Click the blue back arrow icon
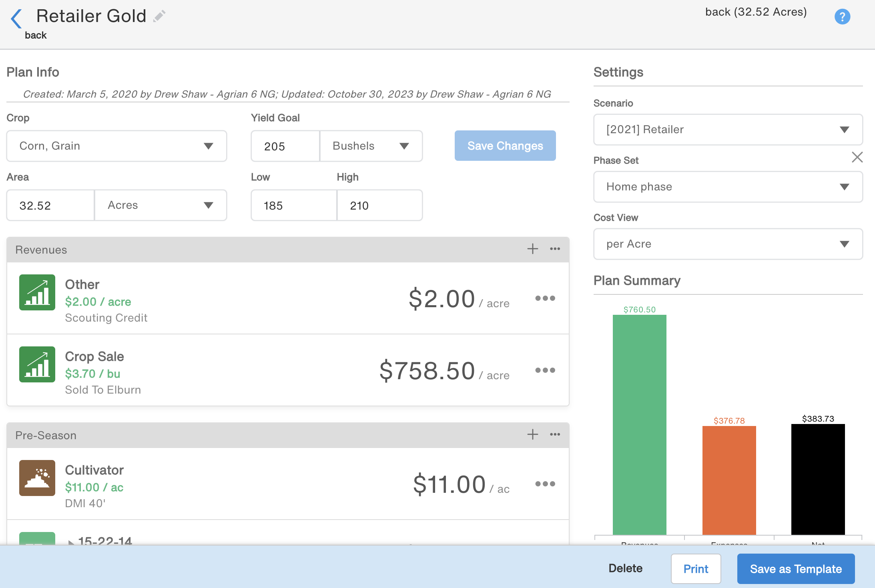 pyautogui.click(x=16, y=18)
